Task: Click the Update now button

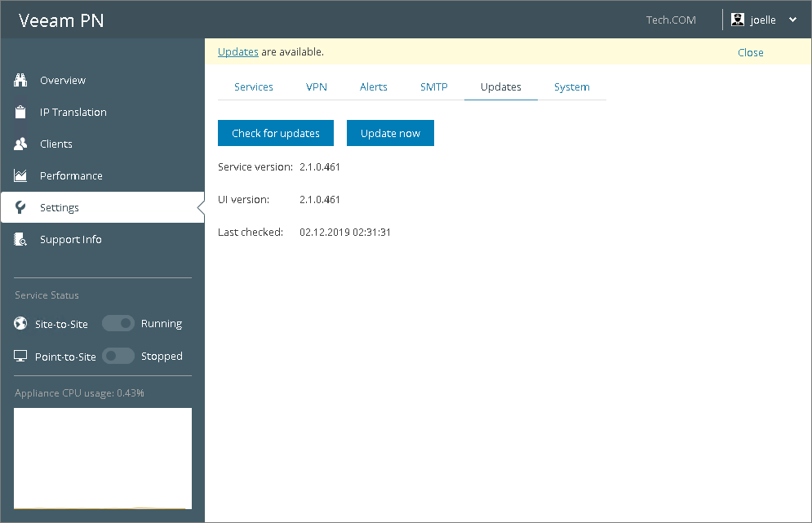Action: point(390,133)
